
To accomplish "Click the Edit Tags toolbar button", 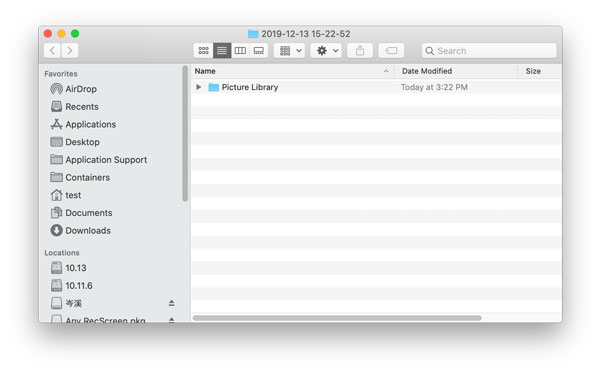I will [x=391, y=50].
